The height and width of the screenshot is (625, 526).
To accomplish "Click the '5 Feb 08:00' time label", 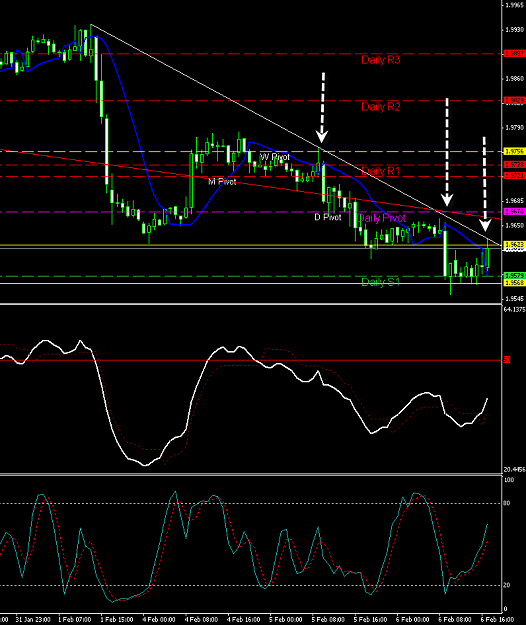I will [x=328, y=620].
